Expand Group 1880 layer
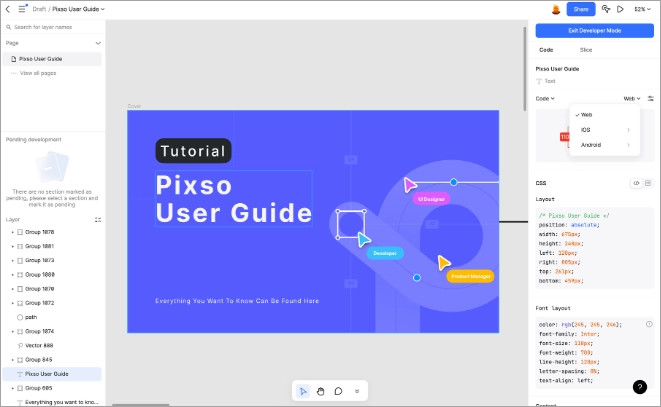661x407 pixels. click(x=12, y=275)
